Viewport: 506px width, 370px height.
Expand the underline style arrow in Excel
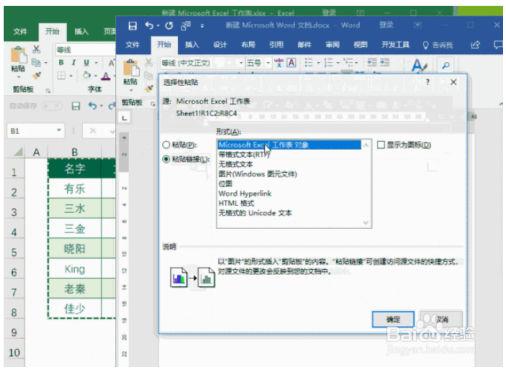point(96,63)
